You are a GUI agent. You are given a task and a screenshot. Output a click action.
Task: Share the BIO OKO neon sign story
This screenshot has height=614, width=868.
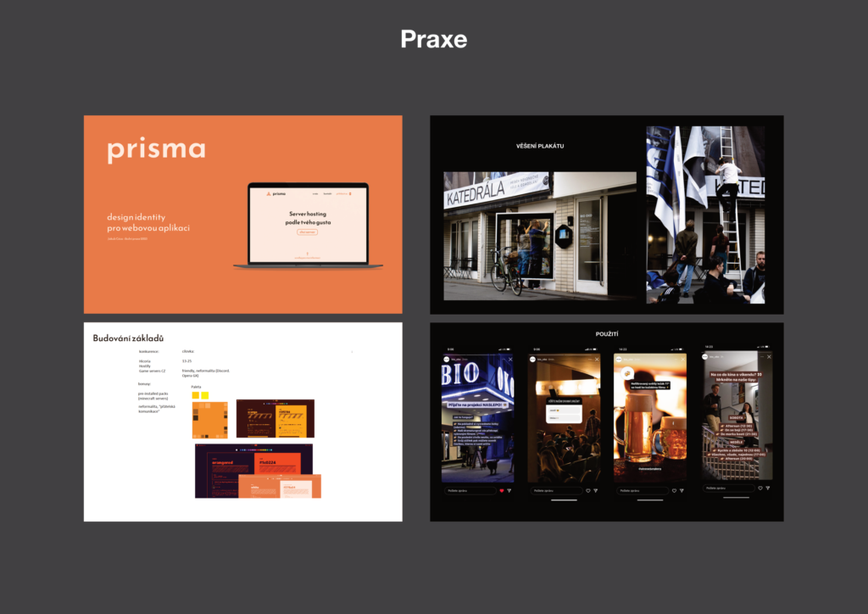(x=509, y=490)
